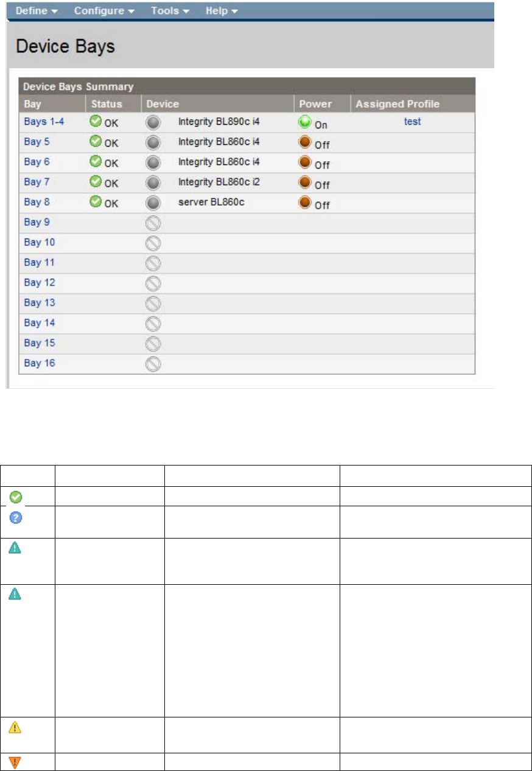Click the orange power Off icon for Bay 5
This screenshot has height=771, width=532.
(305, 143)
